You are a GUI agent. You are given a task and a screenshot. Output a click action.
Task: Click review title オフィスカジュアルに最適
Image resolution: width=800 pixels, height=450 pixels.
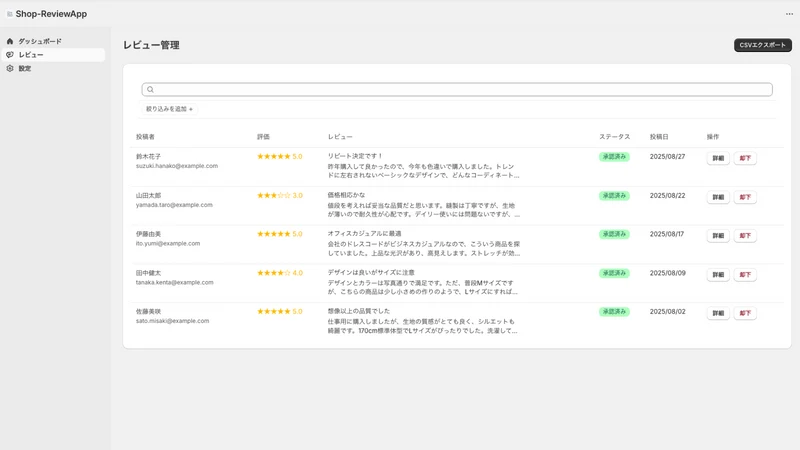click(364, 234)
